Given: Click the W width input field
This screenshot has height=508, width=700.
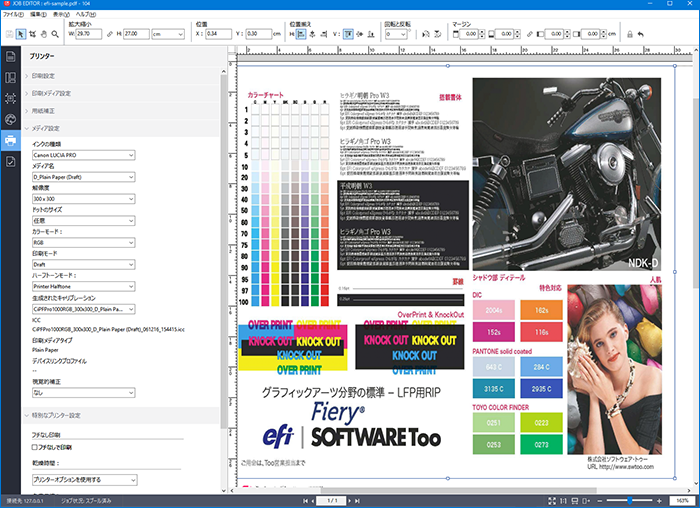Looking at the screenshot, I should pos(88,34).
